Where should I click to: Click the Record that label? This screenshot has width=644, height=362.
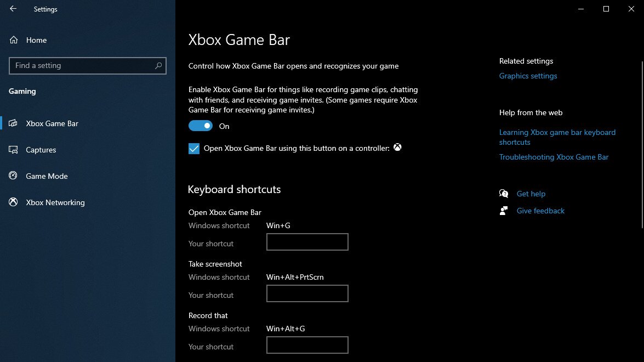pyautogui.click(x=208, y=315)
